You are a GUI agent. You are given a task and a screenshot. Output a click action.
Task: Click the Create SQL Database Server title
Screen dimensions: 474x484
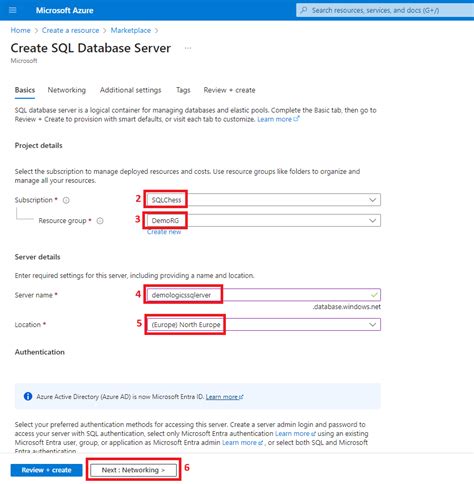[91, 48]
